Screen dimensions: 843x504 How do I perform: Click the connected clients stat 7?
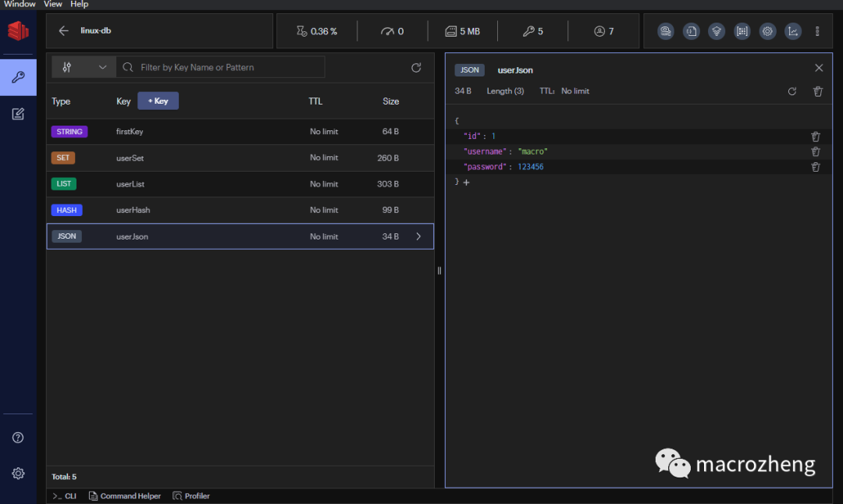click(603, 31)
